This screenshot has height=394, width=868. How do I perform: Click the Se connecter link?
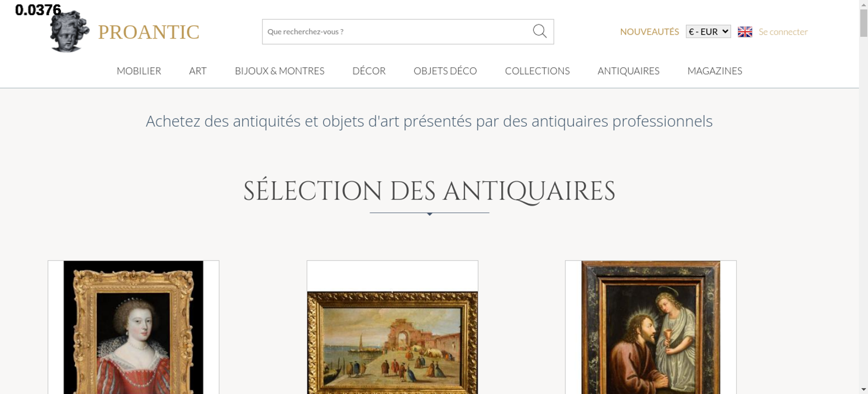point(783,32)
